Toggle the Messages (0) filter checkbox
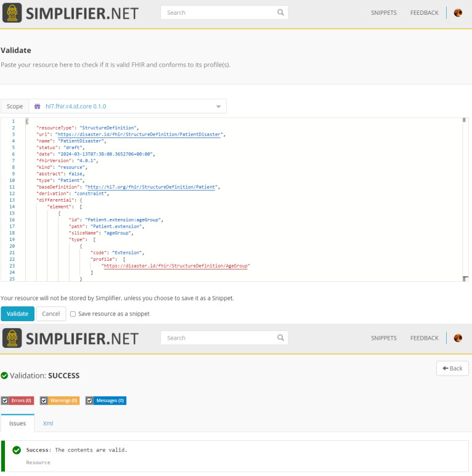The height and width of the screenshot is (476, 472). click(89, 401)
